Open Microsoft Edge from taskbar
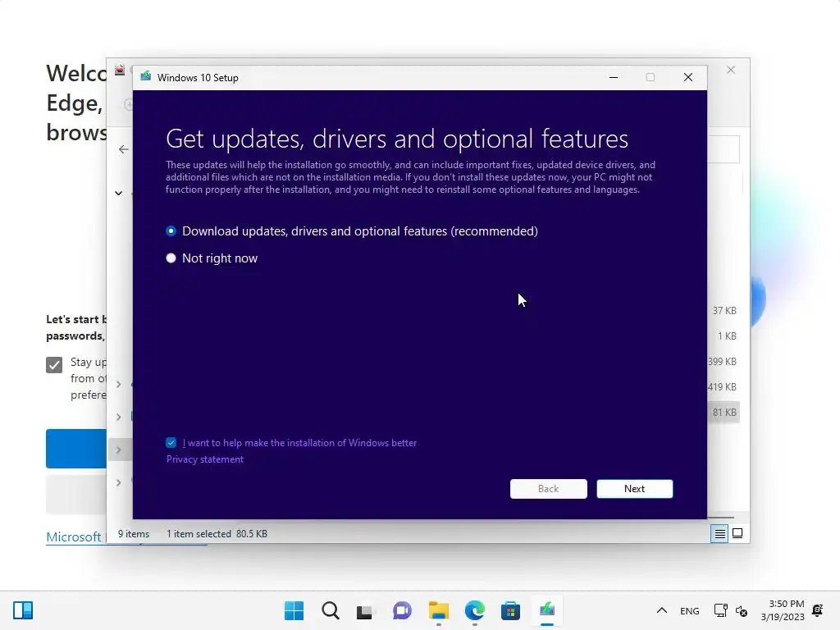The height and width of the screenshot is (630, 840). pos(475,610)
